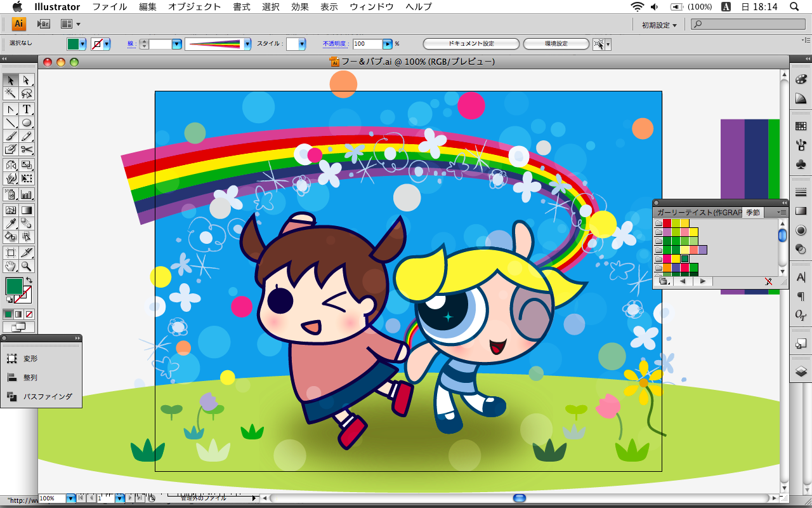Pick the red swatch in first swatch row
The width and height of the screenshot is (812, 508).
[x=667, y=223]
